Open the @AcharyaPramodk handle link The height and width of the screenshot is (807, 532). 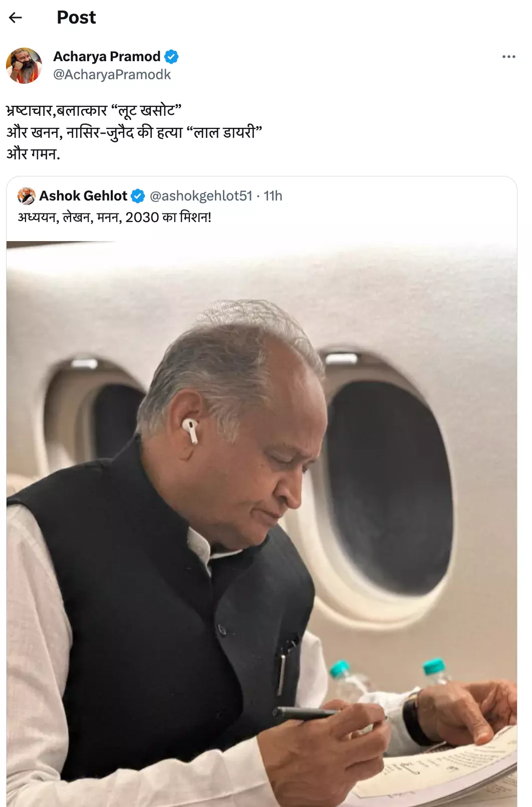(112, 75)
